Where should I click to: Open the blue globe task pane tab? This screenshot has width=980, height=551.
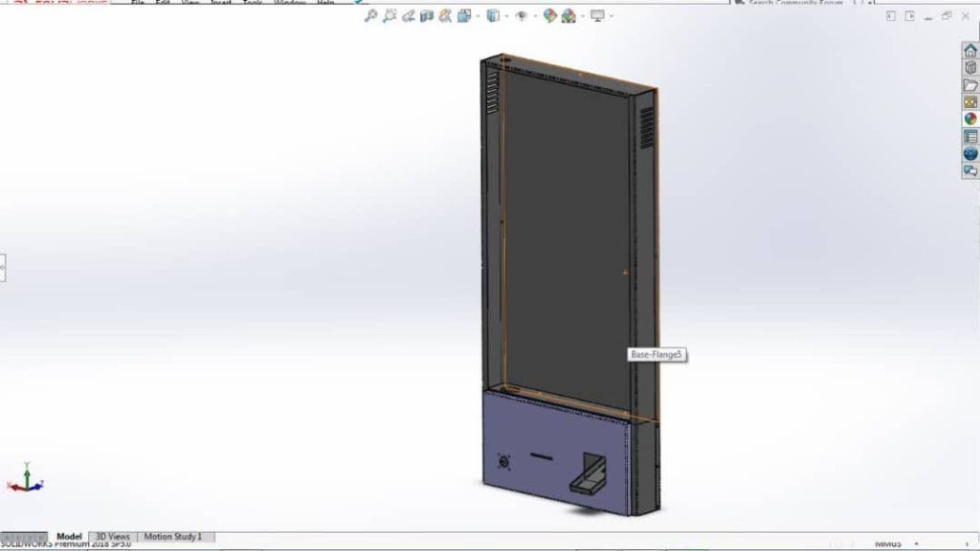970,154
